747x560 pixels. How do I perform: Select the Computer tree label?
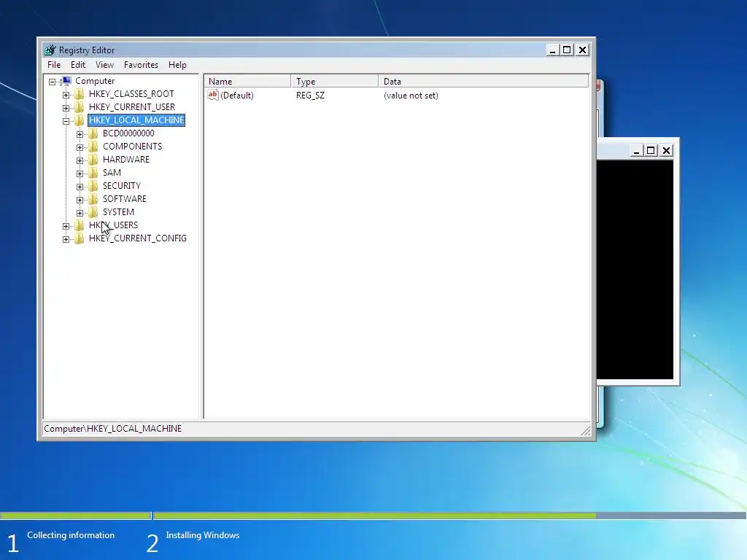[x=95, y=81]
